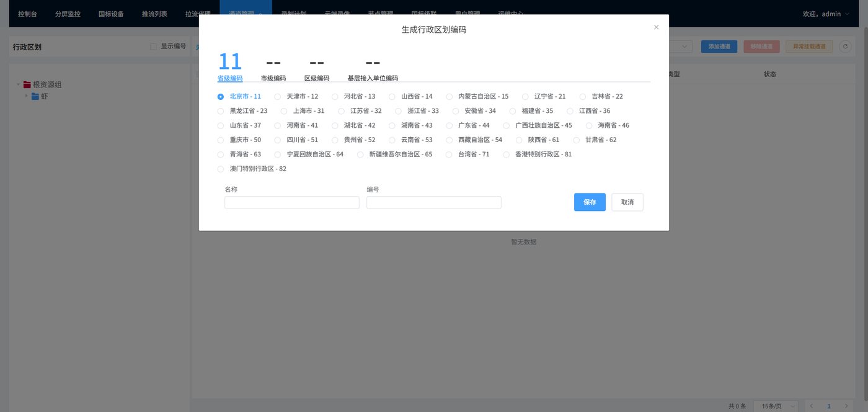Click the 取消 button

(x=627, y=202)
